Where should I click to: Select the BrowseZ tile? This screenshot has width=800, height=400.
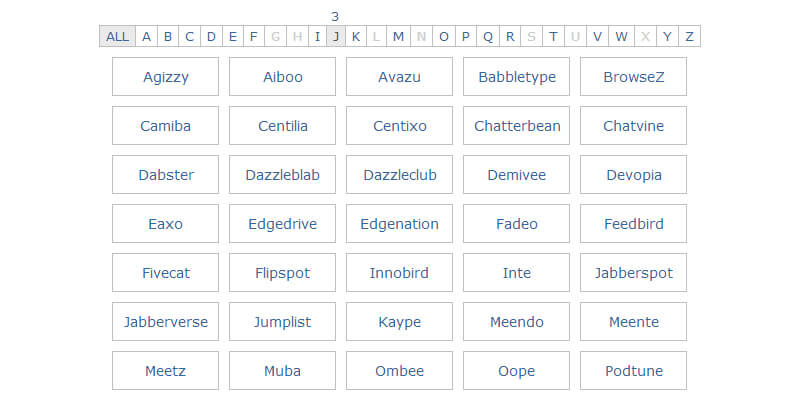(633, 77)
